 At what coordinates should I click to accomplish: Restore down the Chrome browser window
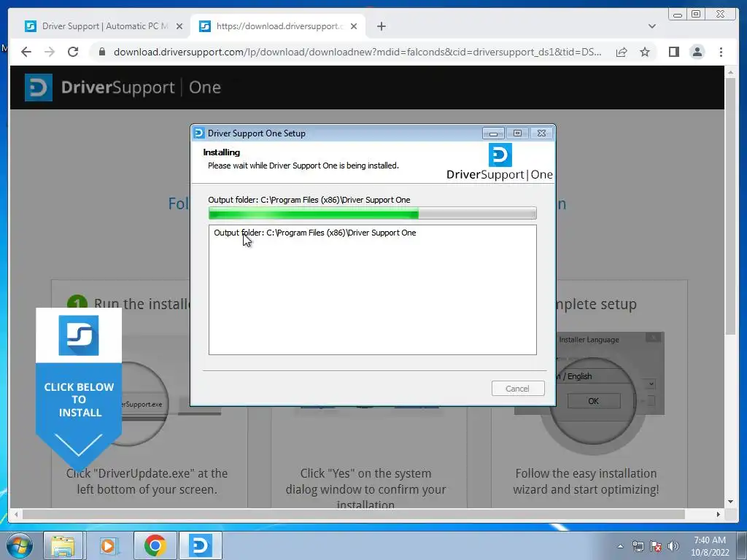tap(696, 15)
